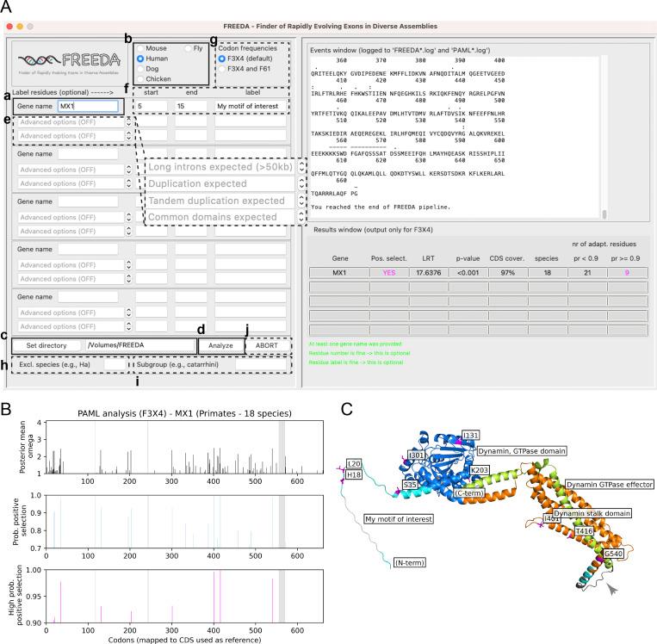This screenshot has width=657, height=644.
Task: Click the directory path field /Volumes/FREEDA
Action: point(140,345)
